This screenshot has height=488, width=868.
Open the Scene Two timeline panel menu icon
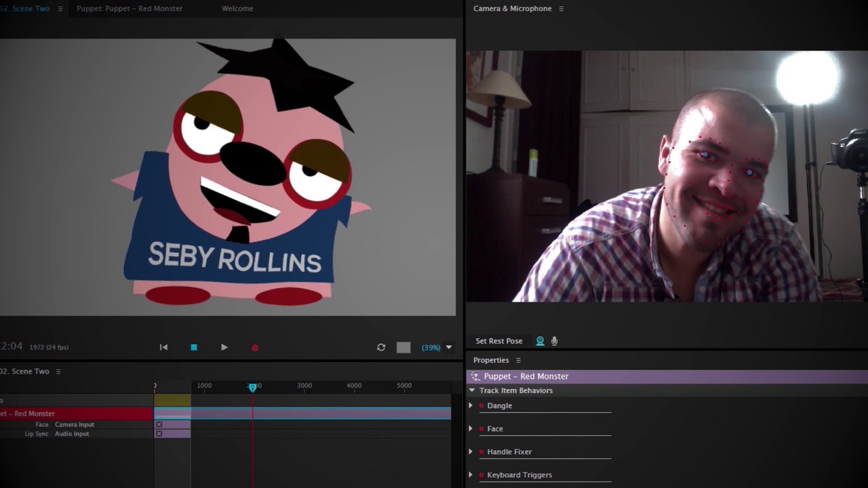58,371
